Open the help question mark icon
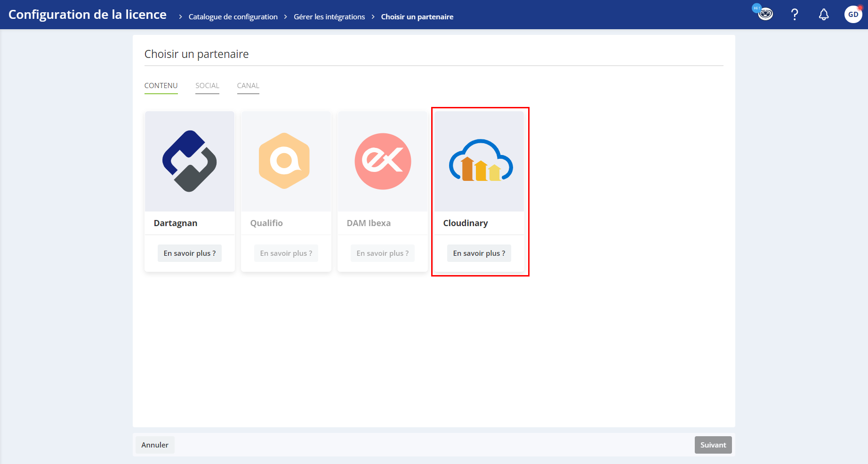868x464 pixels. click(x=795, y=15)
